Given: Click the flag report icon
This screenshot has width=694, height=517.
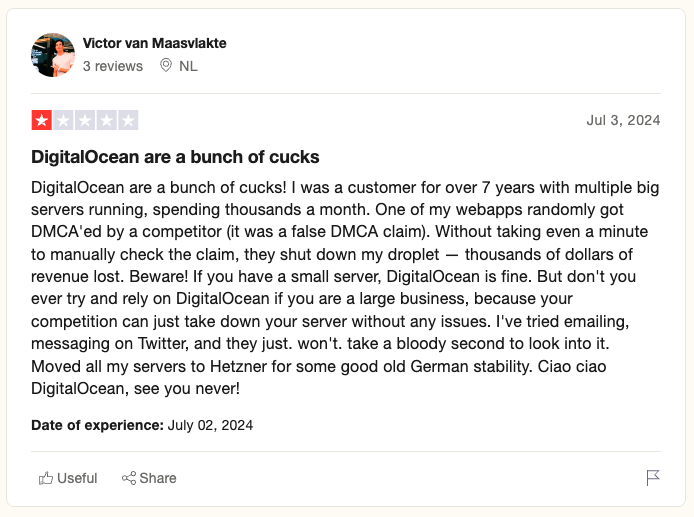Looking at the screenshot, I should (x=653, y=478).
